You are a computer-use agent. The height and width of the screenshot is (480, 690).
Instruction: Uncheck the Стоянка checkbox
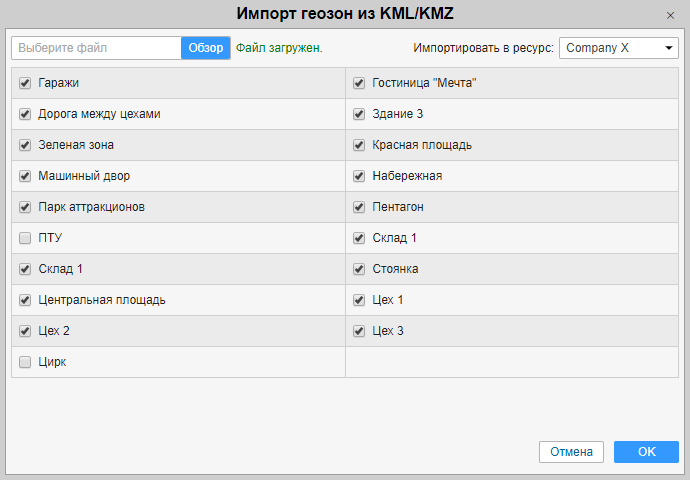click(x=359, y=269)
